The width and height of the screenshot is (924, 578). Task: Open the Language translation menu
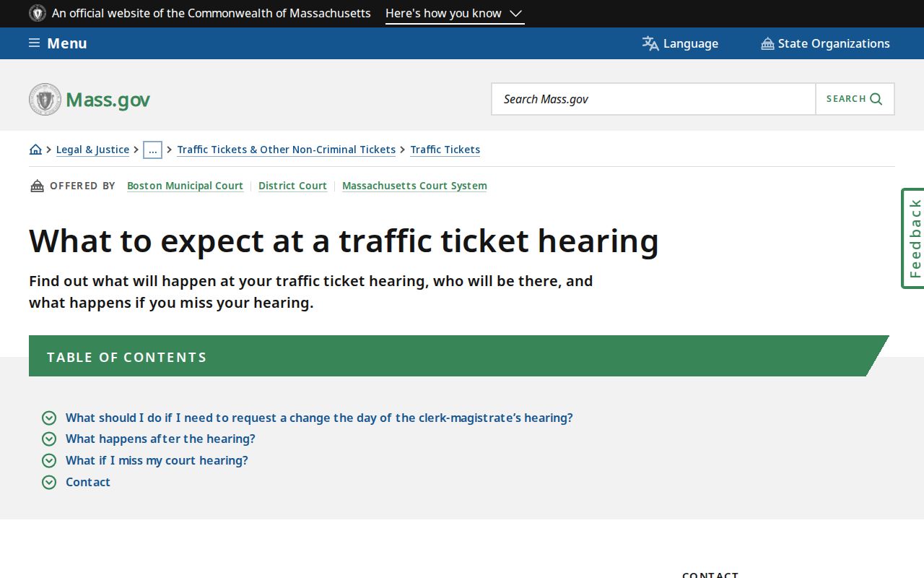point(680,43)
